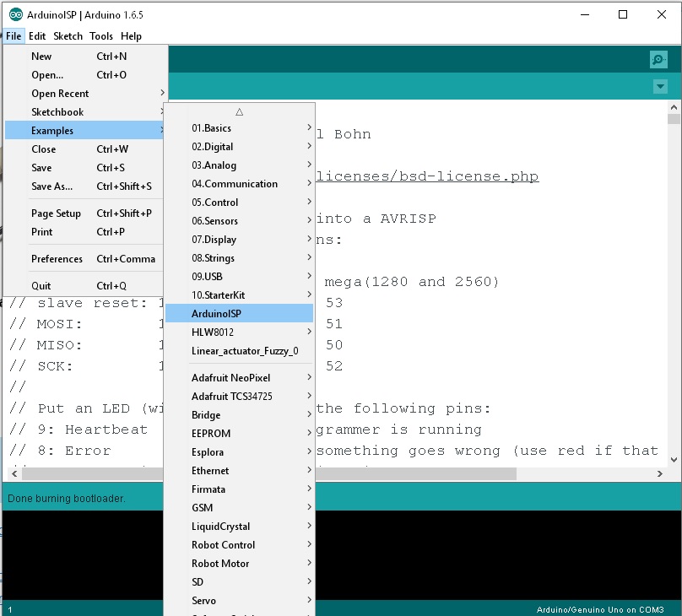Viewport: 682px width, 616px height.
Task: Choose Save in the File menu
Action: 84,168
